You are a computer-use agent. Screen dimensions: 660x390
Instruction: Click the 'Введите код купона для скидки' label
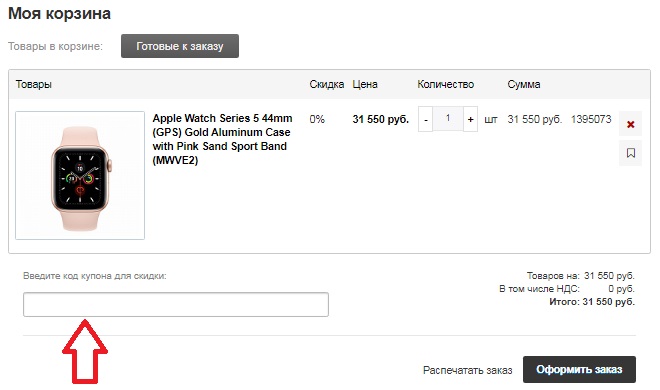coord(95,276)
